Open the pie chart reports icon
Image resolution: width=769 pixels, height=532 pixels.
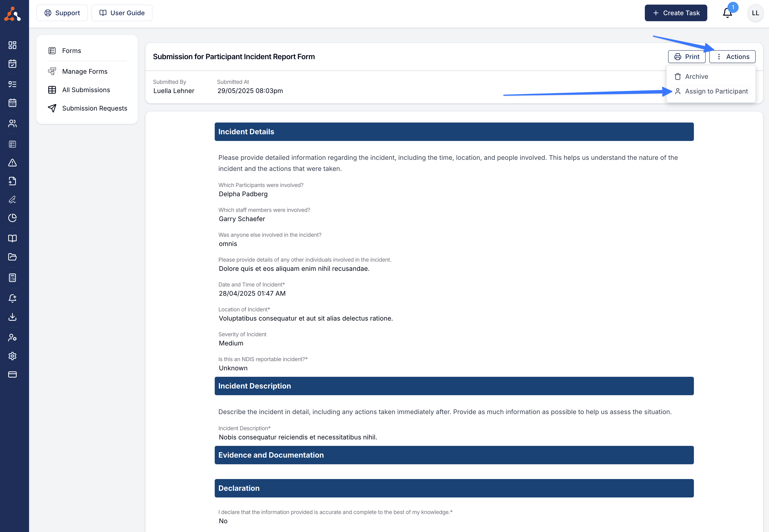12,218
